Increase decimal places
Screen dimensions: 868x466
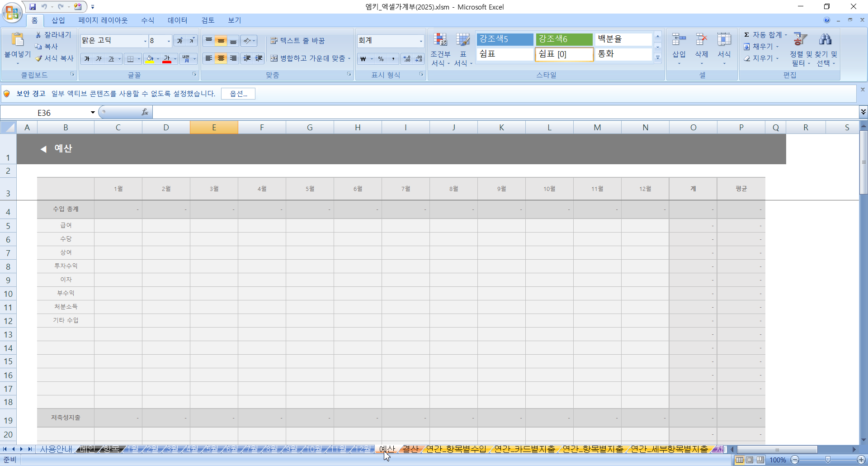407,59
